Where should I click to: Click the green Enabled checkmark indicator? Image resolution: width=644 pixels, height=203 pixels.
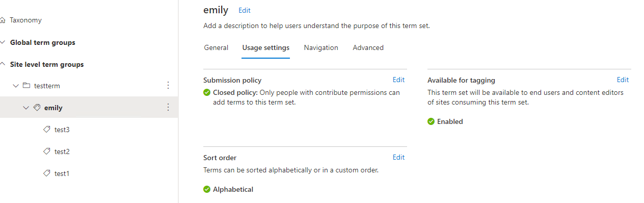[x=431, y=121]
